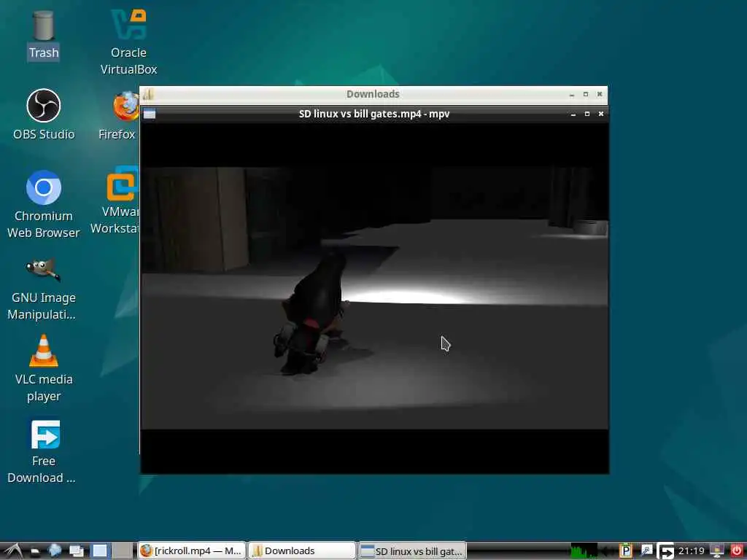Open the mpv window menu icon
The height and width of the screenshot is (560, 747).
tap(150, 114)
